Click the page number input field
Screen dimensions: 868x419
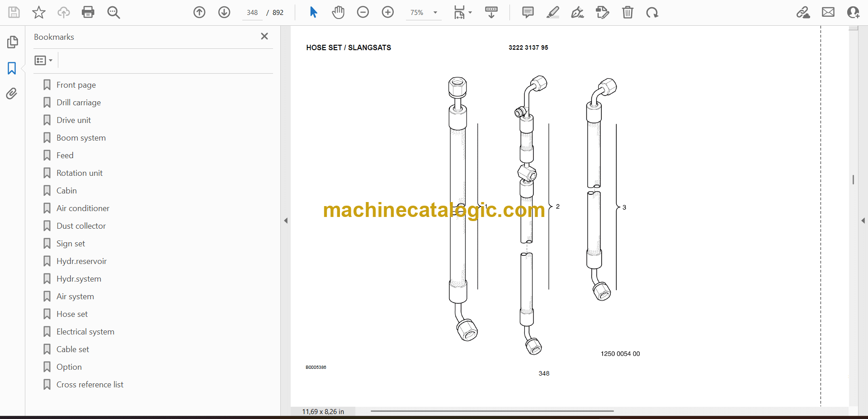point(252,13)
